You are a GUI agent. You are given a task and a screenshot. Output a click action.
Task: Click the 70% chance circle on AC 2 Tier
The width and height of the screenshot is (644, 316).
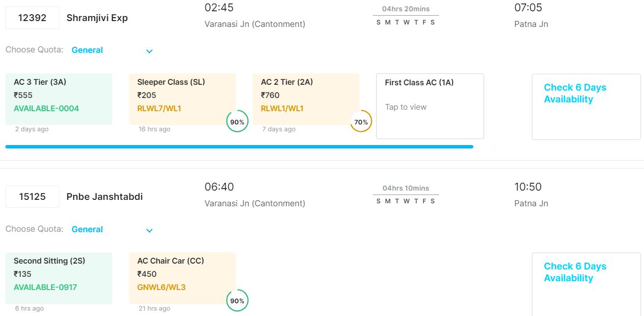[361, 122]
